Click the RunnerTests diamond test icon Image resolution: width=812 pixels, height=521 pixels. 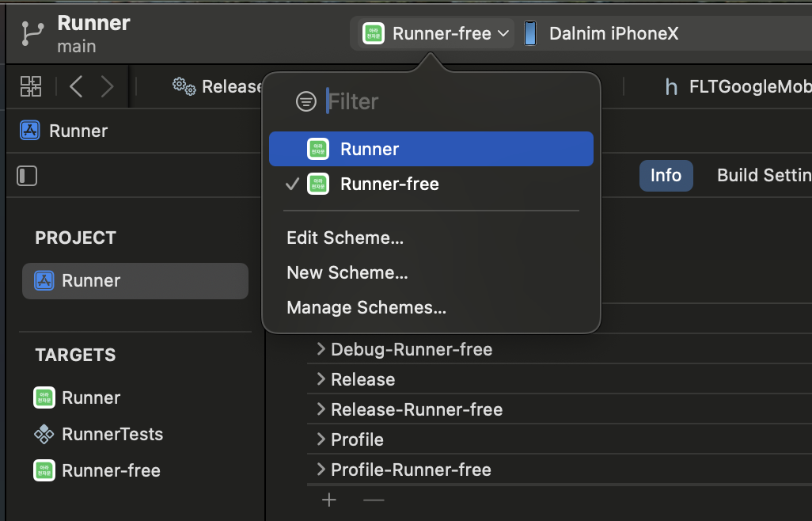pos(44,434)
